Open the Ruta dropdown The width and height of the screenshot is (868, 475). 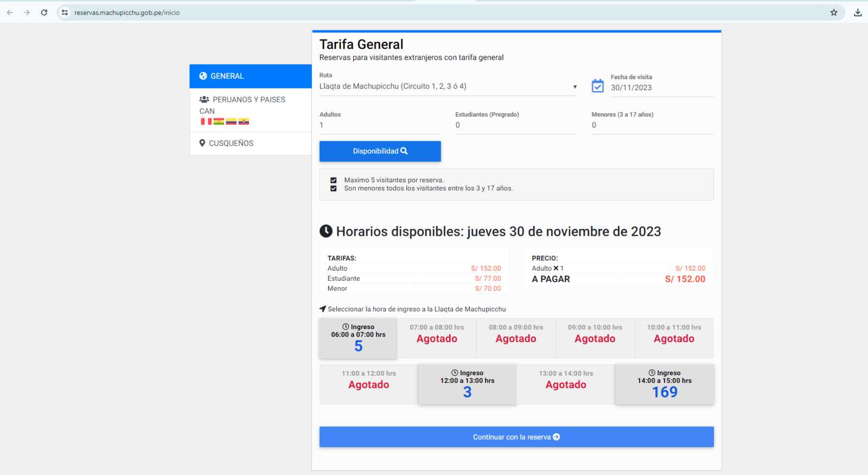[448, 86]
